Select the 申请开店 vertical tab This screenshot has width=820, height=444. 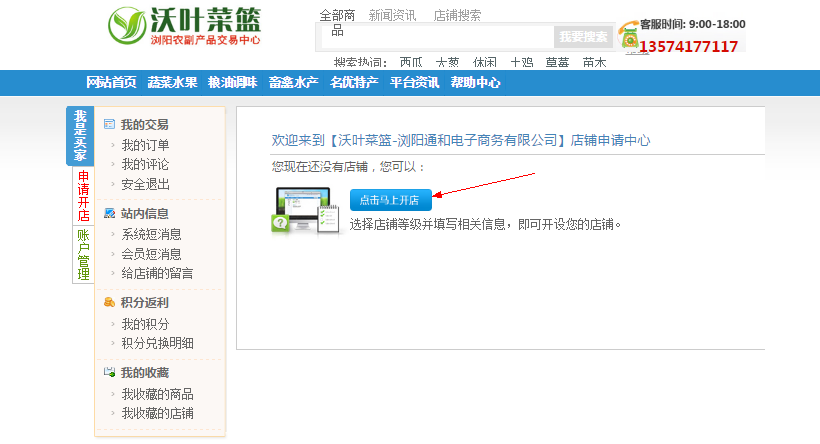tap(84, 195)
